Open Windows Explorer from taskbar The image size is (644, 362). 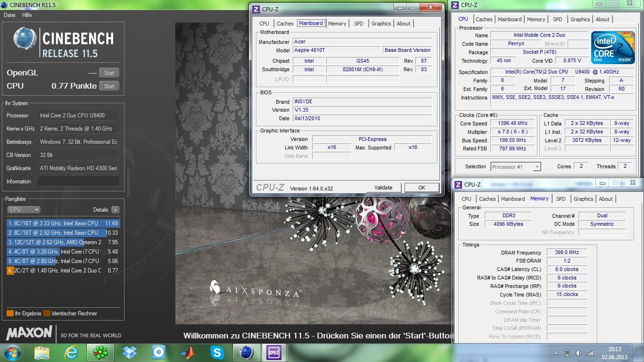point(42,353)
